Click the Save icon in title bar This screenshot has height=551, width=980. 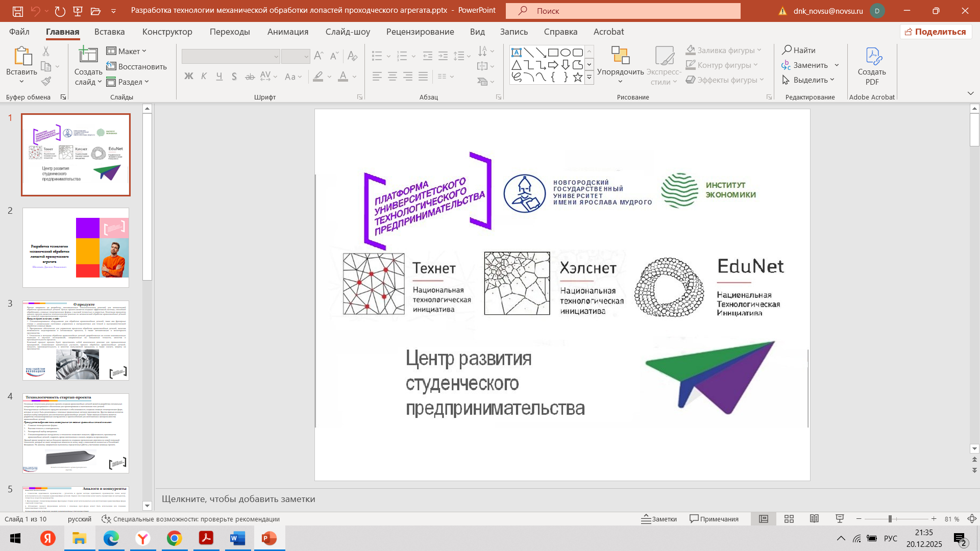pos(18,11)
